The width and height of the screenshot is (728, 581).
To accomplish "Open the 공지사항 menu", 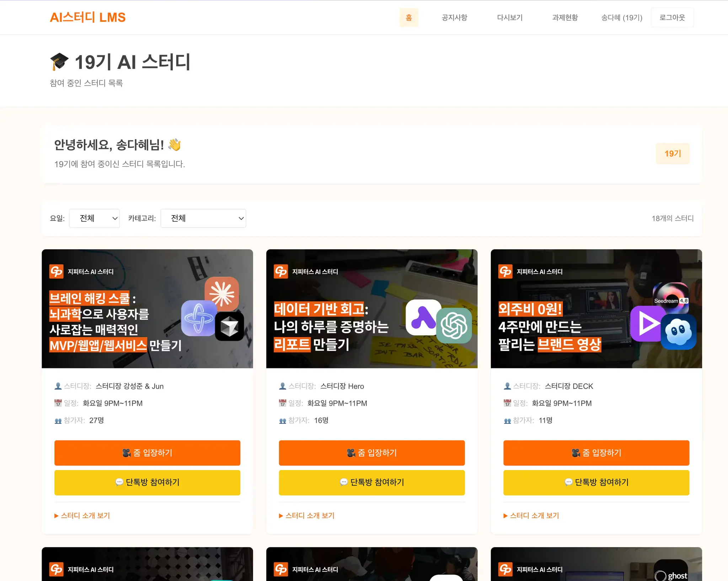I will [454, 17].
